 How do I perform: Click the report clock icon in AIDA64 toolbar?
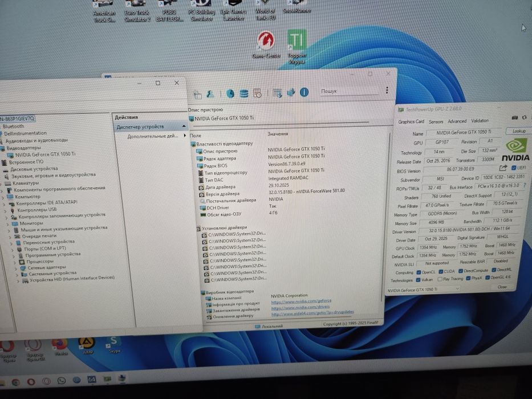tap(257, 93)
